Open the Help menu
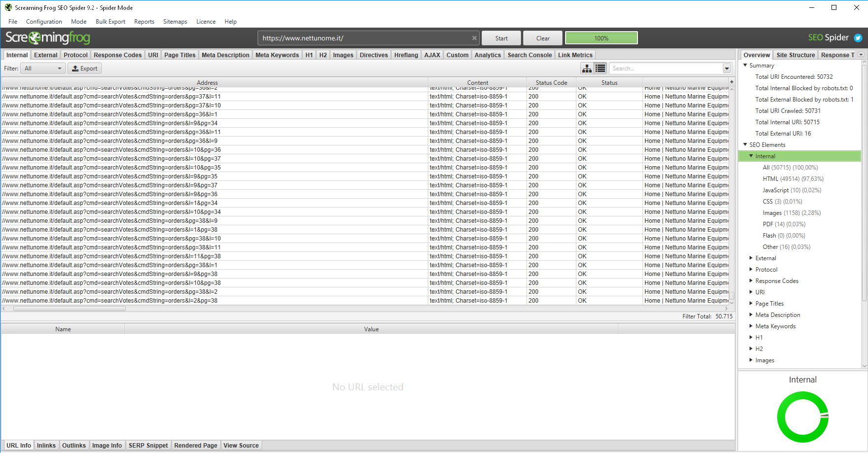 click(x=230, y=22)
